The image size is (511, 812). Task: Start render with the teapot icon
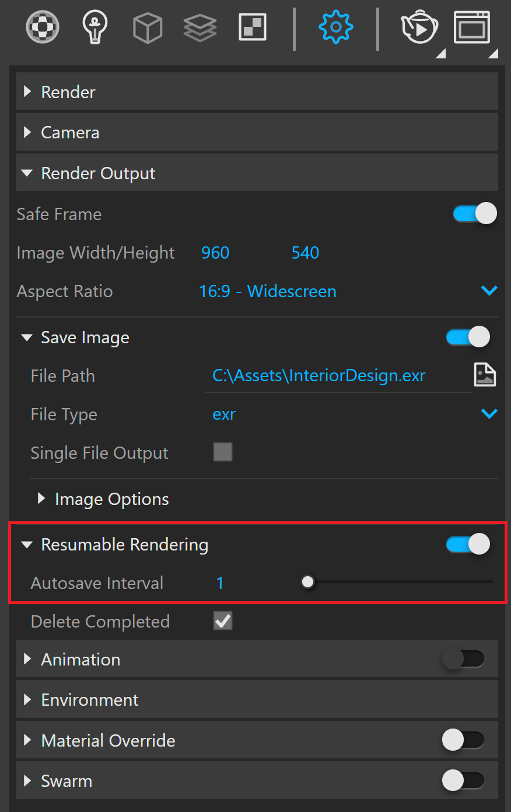(419, 27)
